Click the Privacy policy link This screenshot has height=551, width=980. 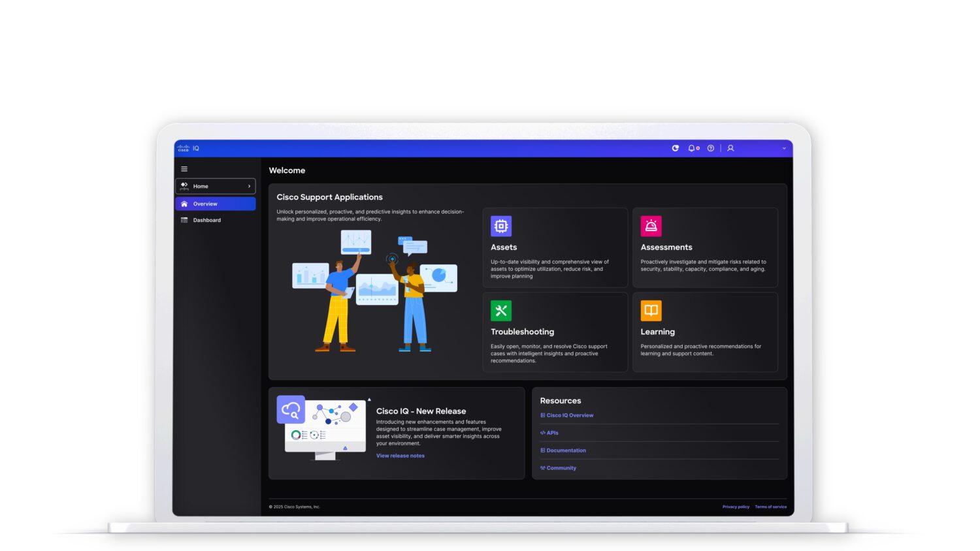coord(736,507)
